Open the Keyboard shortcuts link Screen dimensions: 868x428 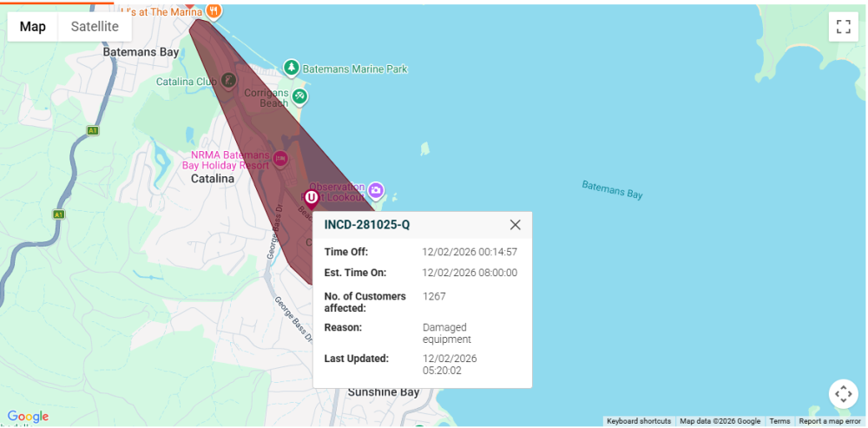pos(639,421)
